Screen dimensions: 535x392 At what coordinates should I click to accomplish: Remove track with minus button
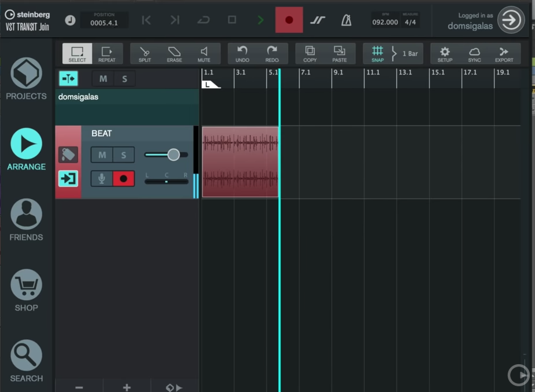79,387
